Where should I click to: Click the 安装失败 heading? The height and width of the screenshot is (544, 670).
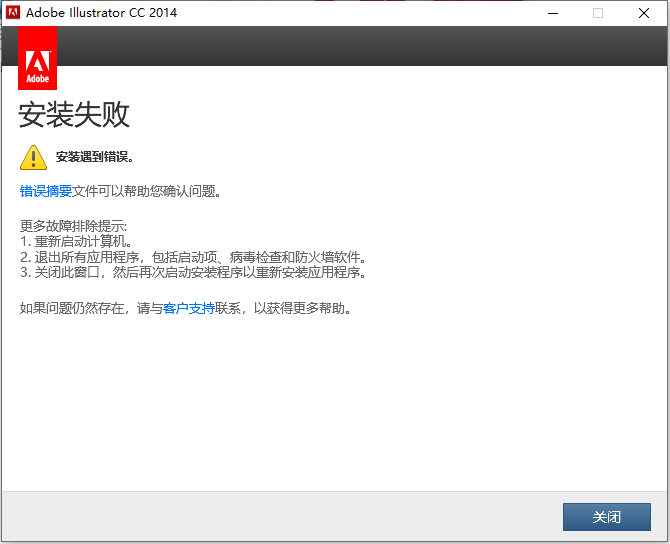click(73, 115)
